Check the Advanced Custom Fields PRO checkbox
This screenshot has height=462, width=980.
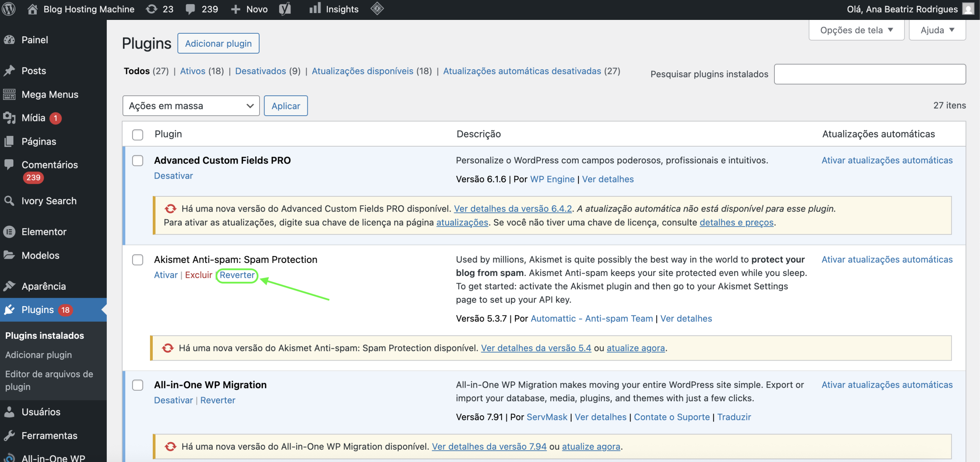(x=137, y=160)
